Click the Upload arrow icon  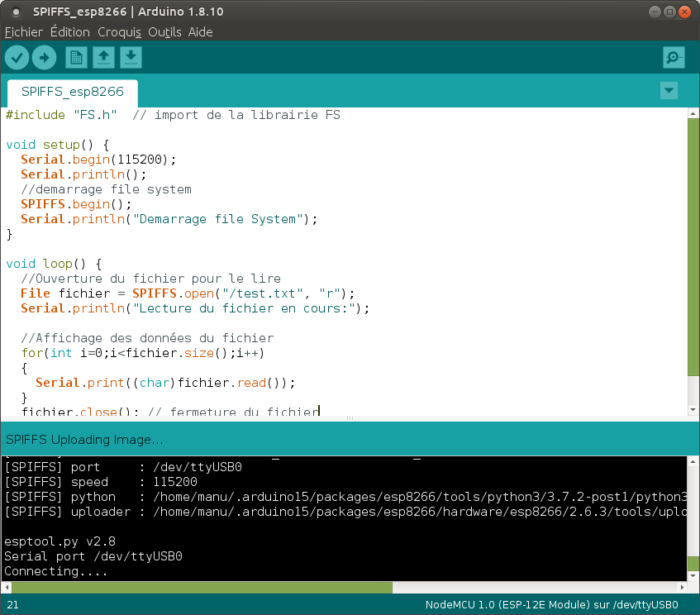(x=44, y=57)
